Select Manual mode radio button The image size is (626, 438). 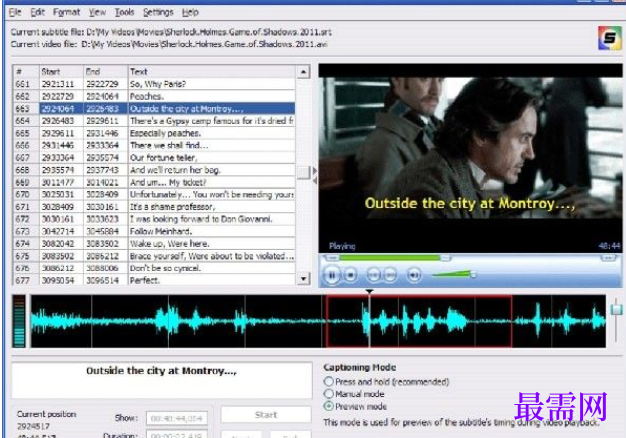pos(329,394)
